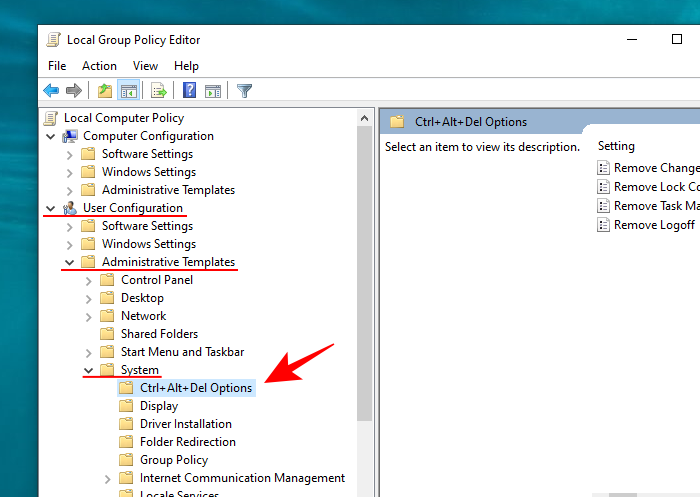The image size is (700, 497).
Task: Click the Up one level folder icon
Action: (105, 91)
